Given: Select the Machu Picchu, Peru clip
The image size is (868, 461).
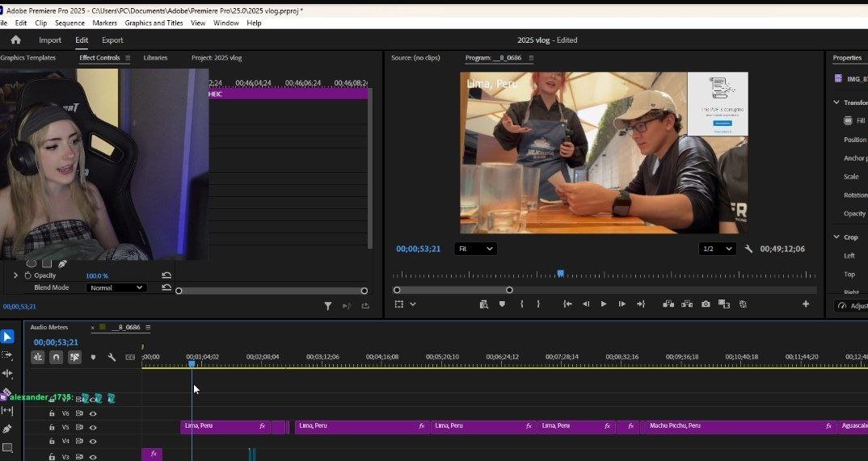Looking at the screenshot, I should point(739,426).
